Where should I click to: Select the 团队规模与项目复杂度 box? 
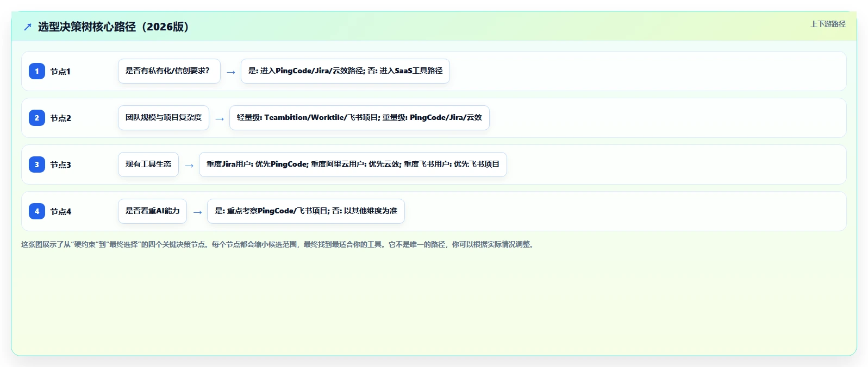(x=164, y=118)
